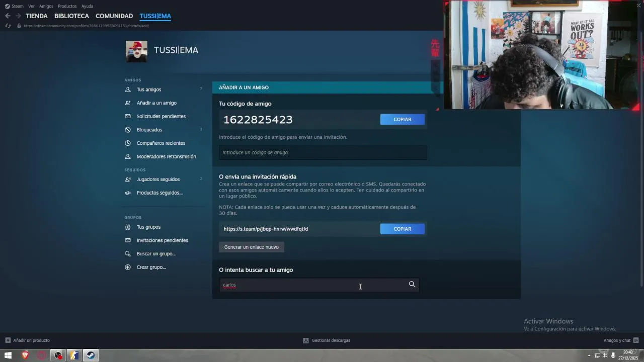Click the plus icon for Añadir un producto

[x=8, y=340]
